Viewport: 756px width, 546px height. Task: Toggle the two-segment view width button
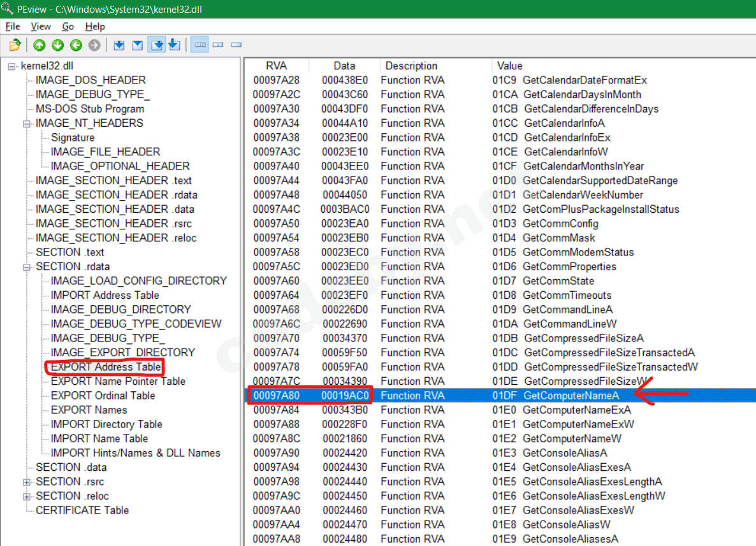tap(218, 45)
